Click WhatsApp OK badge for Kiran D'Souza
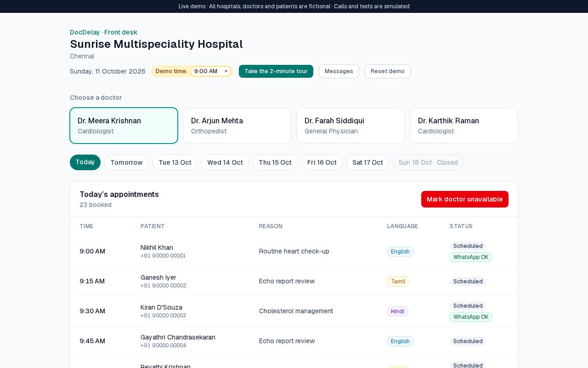Viewport: 588px width, 368px height. pyautogui.click(x=471, y=317)
